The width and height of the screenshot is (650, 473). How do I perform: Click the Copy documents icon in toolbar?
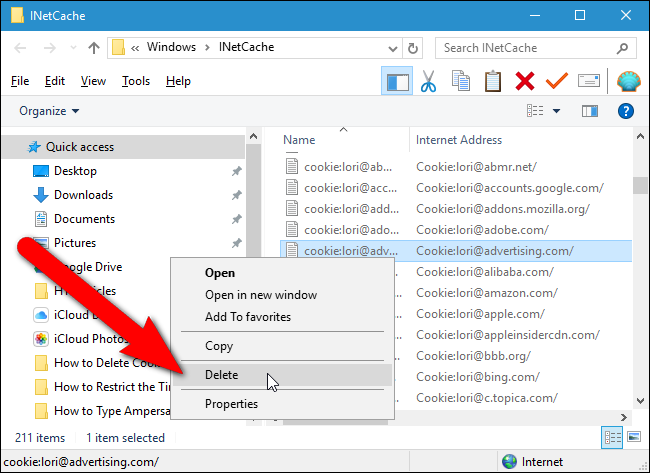461,81
